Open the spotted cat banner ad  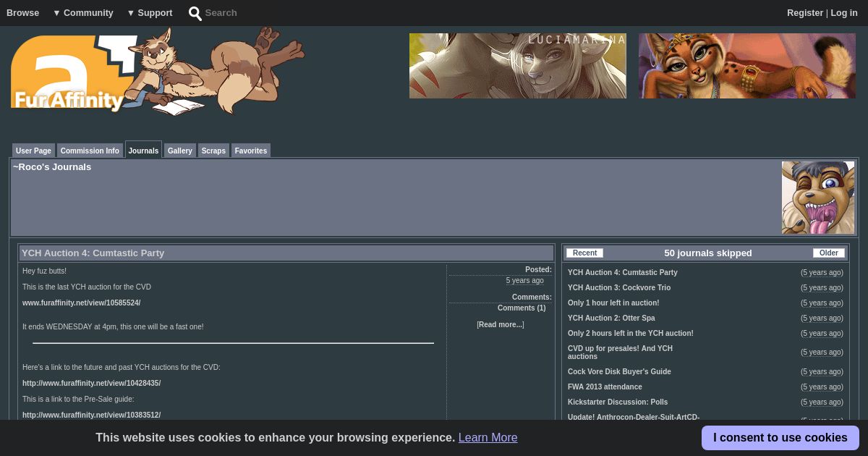point(747,66)
